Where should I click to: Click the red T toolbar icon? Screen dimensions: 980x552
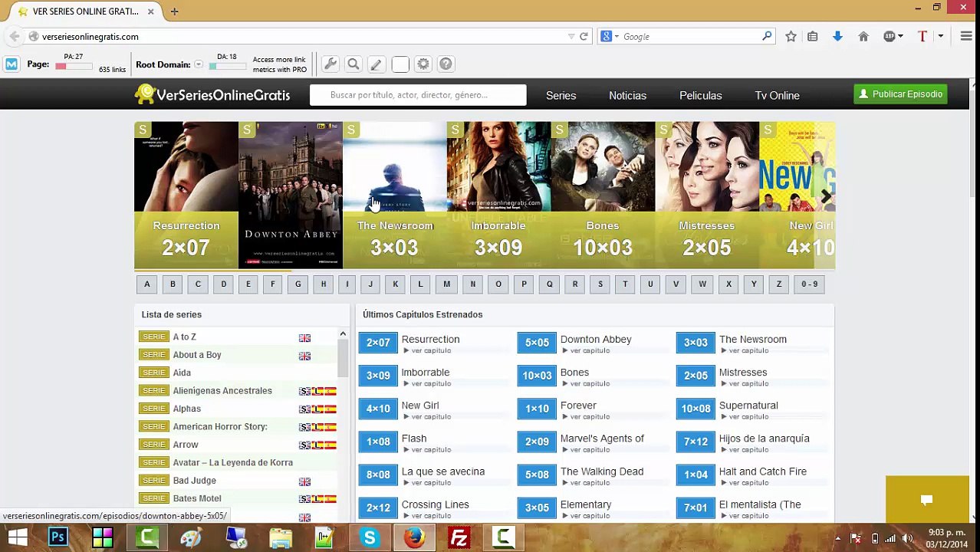[922, 36]
